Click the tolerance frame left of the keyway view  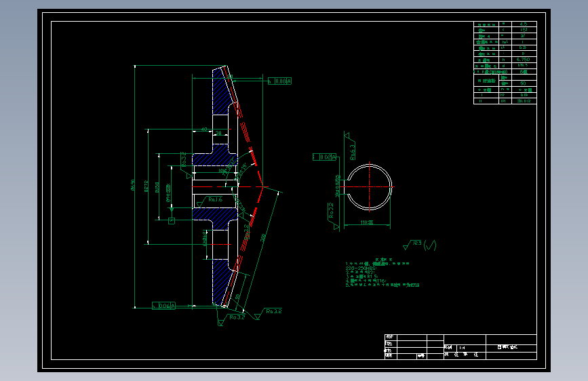click(x=325, y=157)
